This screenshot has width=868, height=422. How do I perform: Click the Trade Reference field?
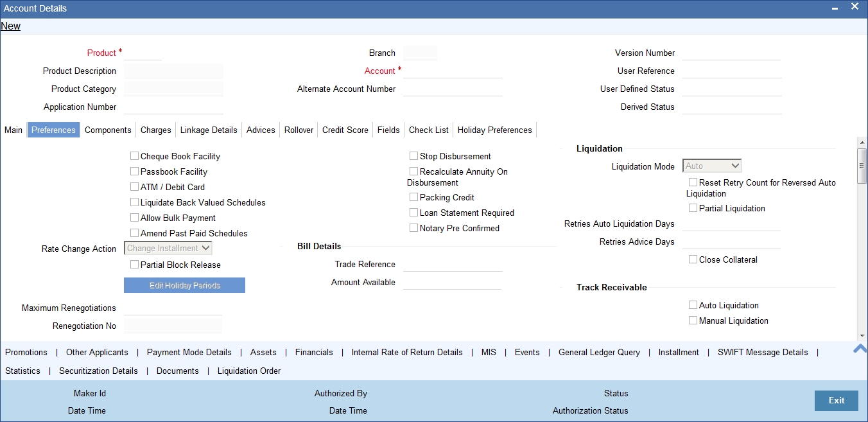[453, 264]
